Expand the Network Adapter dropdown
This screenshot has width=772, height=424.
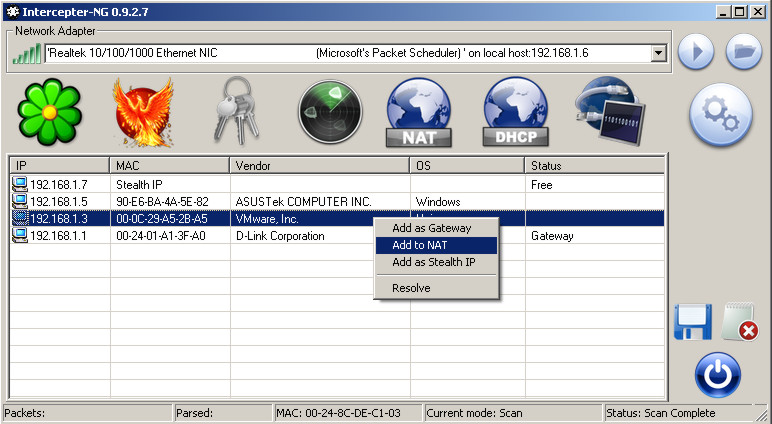point(658,52)
